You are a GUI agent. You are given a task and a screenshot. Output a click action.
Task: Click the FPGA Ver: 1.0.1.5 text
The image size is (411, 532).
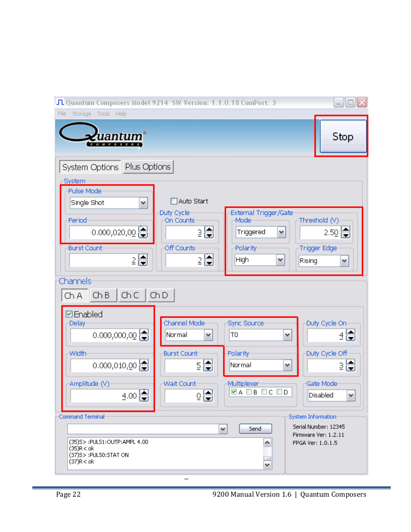tap(315, 443)
